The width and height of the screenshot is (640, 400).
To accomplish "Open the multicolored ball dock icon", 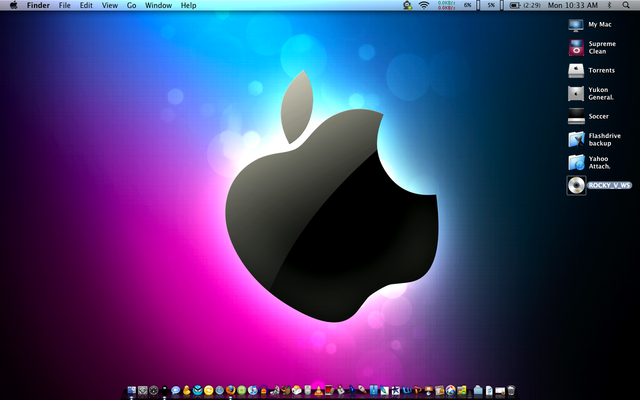I will tap(451, 391).
